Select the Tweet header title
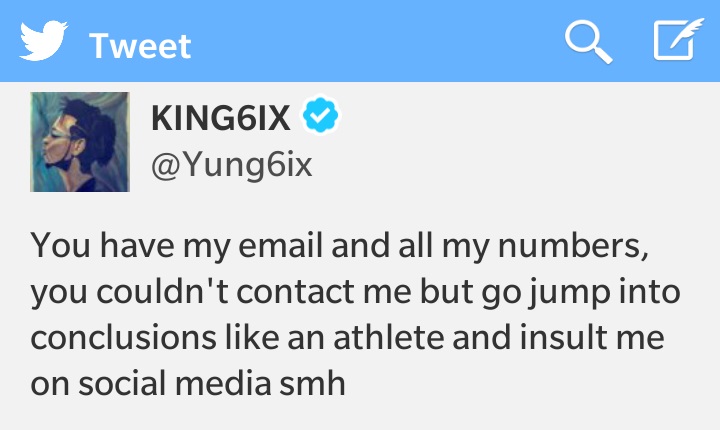The image size is (720, 430). tap(140, 46)
